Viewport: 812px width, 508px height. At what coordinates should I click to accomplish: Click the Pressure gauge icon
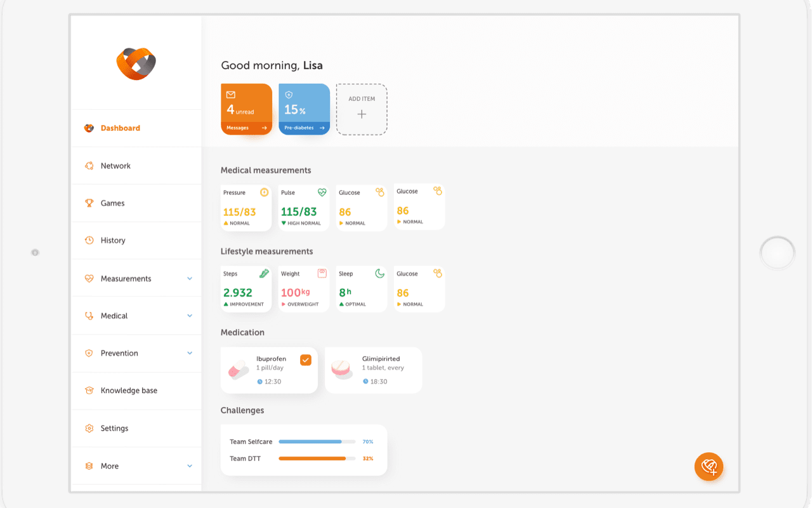(x=264, y=192)
